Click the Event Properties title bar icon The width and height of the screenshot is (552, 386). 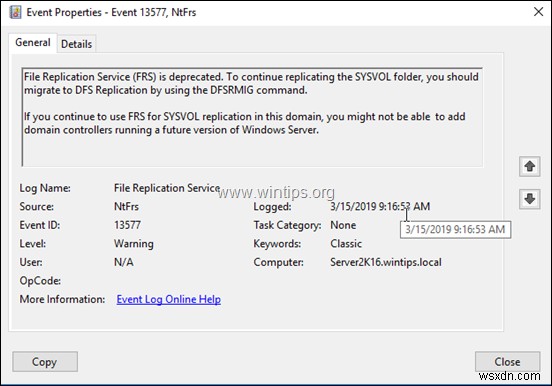coord(15,12)
